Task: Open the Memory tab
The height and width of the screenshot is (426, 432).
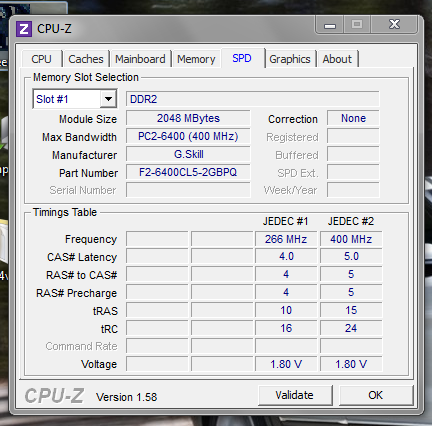Action: tap(196, 59)
